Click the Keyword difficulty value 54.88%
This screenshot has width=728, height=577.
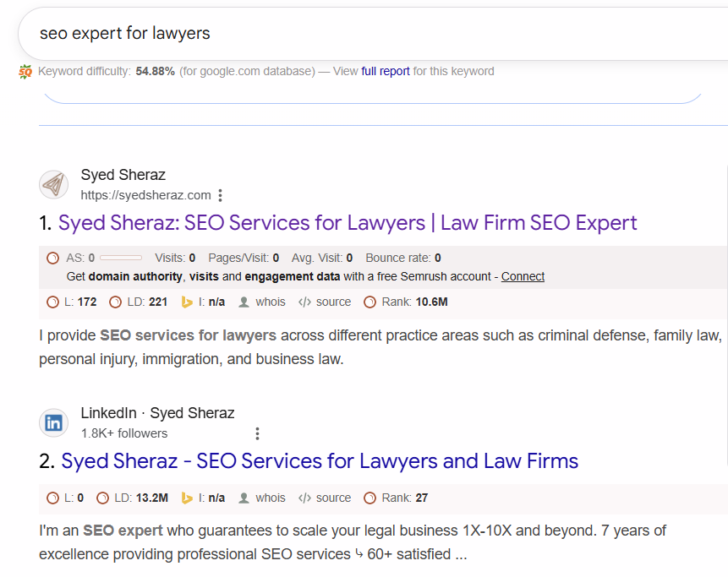coord(155,72)
